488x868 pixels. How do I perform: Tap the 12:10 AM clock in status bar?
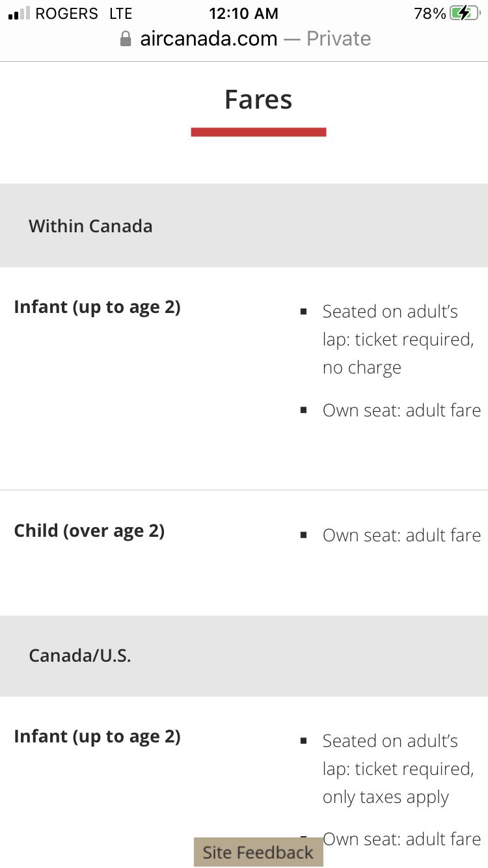pos(243,13)
